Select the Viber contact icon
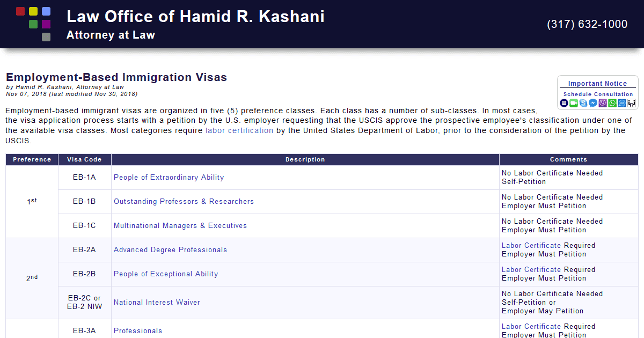The width and height of the screenshot is (644, 338). pos(602,102)
